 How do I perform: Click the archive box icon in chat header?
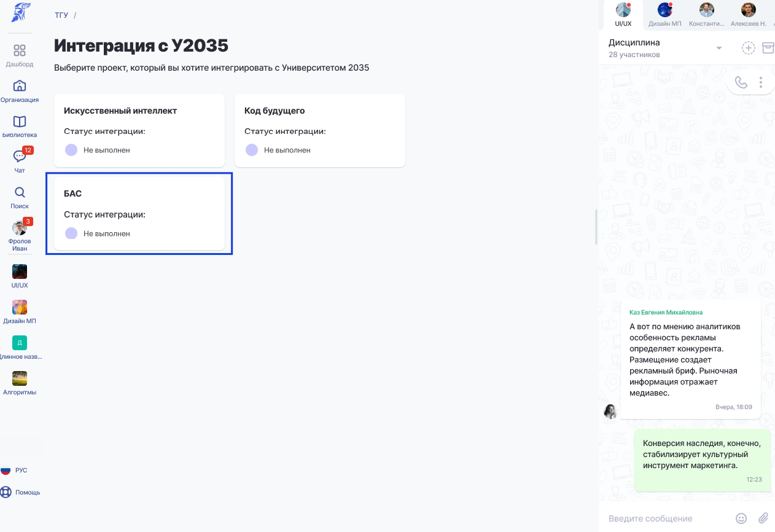pos(768,48)
